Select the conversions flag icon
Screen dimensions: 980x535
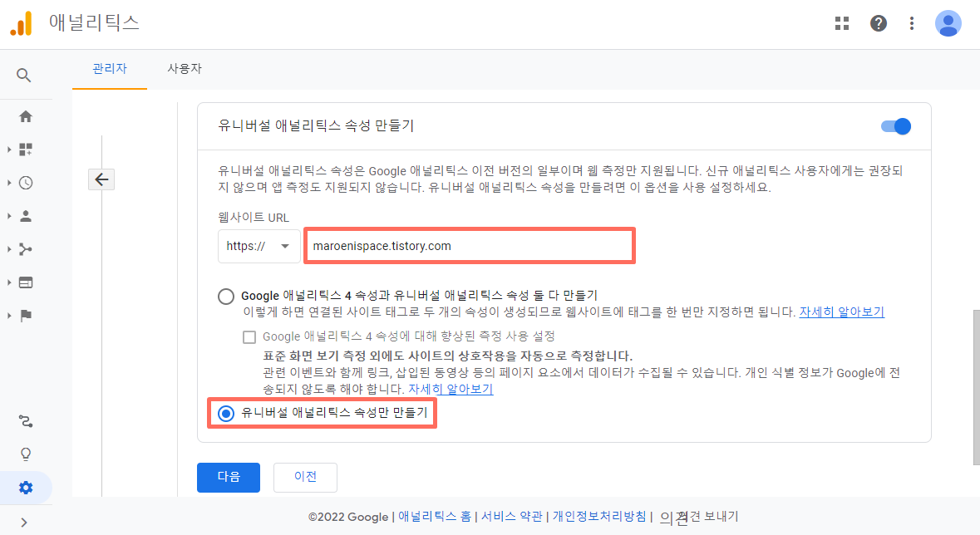25,315
